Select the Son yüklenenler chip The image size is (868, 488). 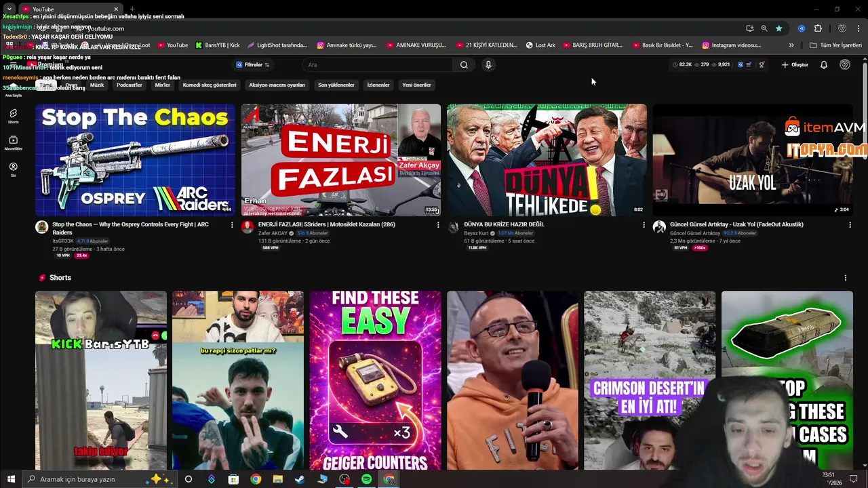[x=336, y=85]
